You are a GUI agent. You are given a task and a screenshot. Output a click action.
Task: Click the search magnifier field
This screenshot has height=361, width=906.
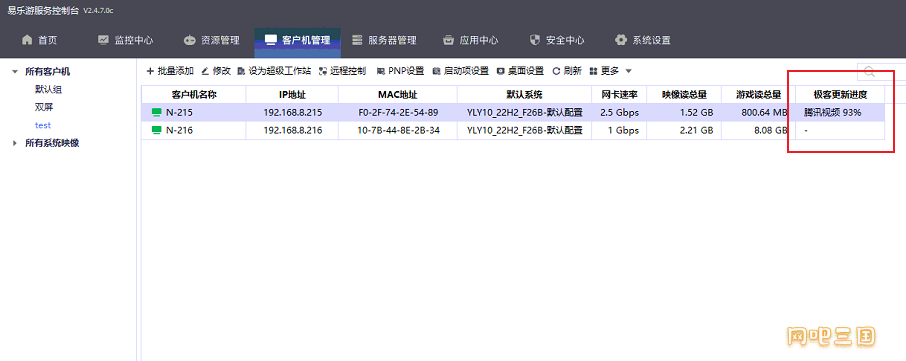[881, 72]
